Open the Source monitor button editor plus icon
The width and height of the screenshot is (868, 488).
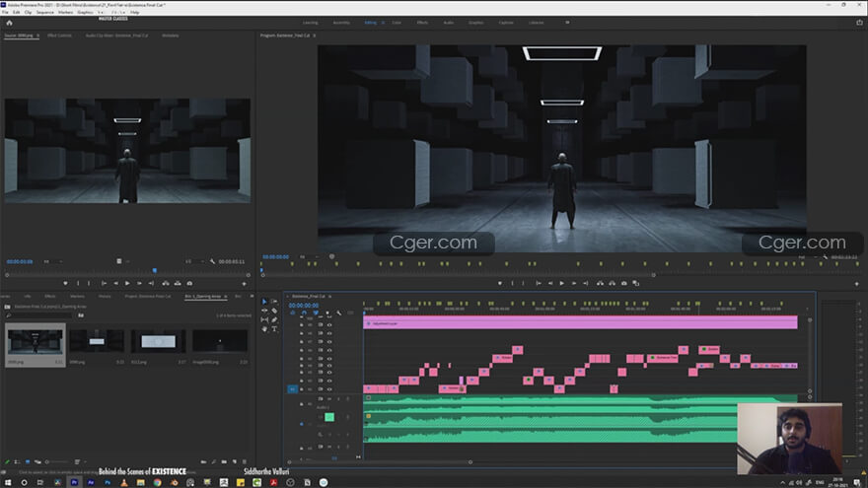point(245,284)
